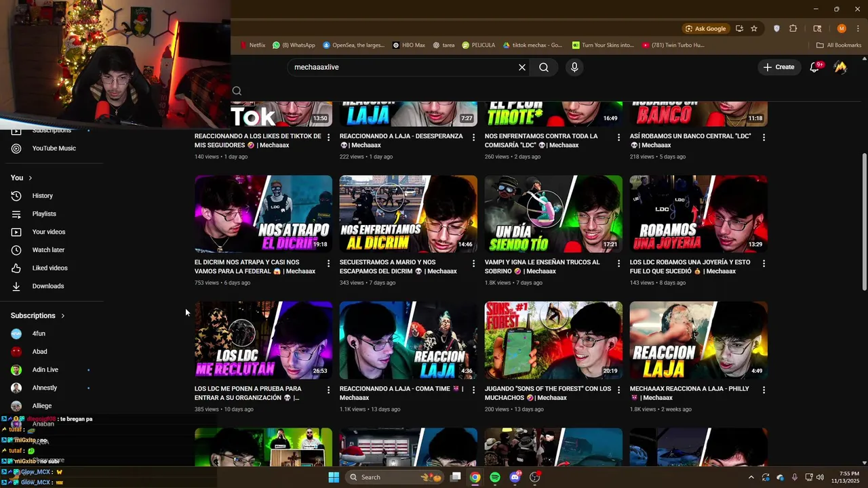
Task: Open options for DESESPERANZA video
Action: (x=474, y=137)
